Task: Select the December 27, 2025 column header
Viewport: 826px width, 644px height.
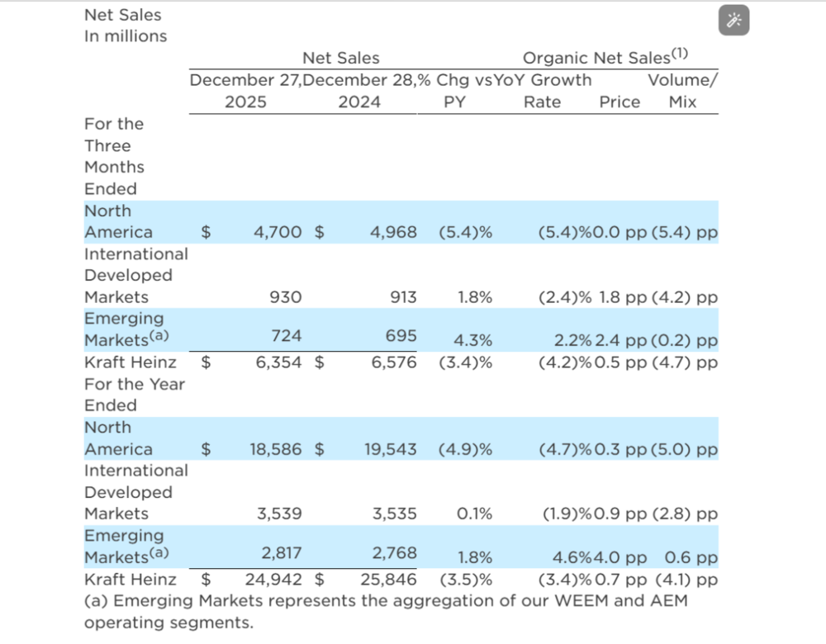Action: coord(245,91)
